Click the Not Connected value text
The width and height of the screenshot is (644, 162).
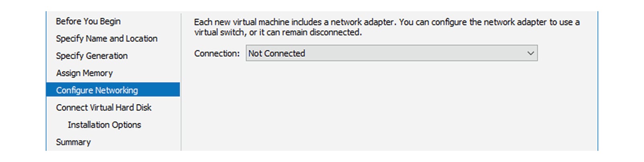point(276,53)
